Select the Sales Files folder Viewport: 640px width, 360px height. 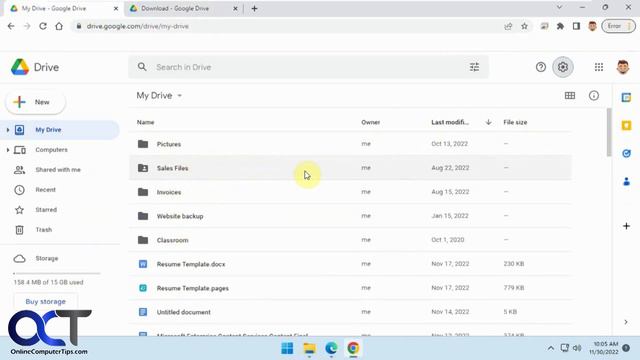350,168
